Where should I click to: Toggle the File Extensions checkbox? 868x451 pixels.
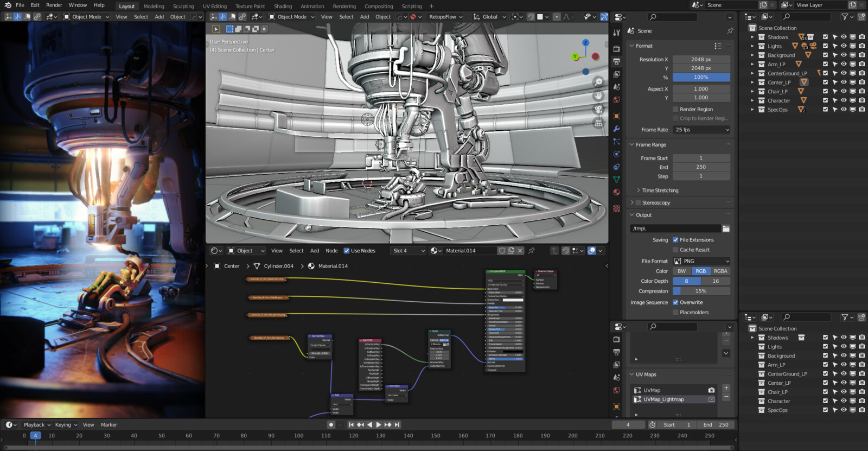click(675, 240)
